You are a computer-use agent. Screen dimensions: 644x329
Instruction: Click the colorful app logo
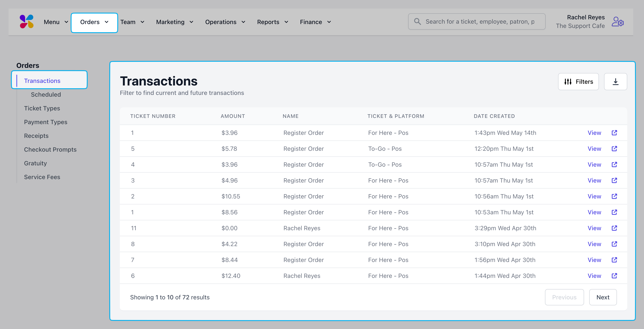click(x=26, y=21)
